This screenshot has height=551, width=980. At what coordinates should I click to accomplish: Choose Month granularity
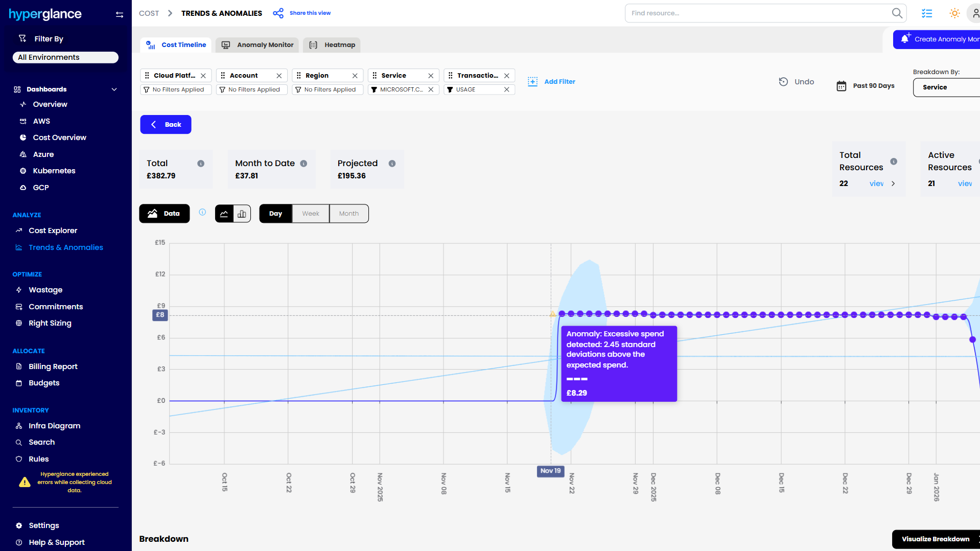tap(348, 214)
